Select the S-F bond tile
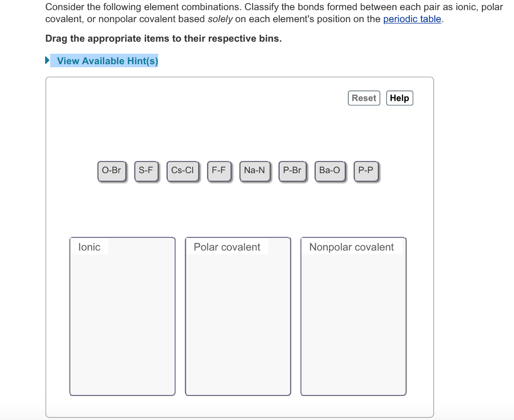Screen dimensions: 514x420 pyautogui.click(x=146, y=170)
